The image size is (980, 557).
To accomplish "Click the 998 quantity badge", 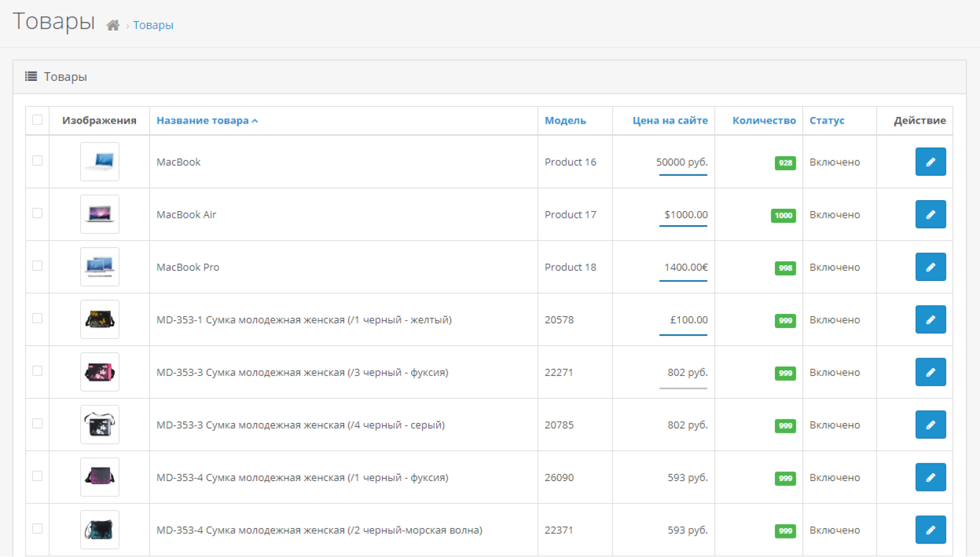I will [x=785, y=268].
